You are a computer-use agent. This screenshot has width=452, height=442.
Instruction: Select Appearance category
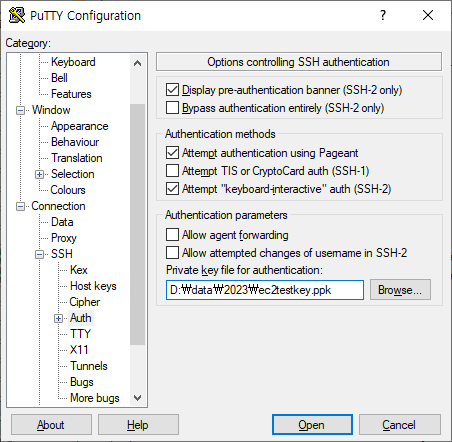pyautogui.click(x=80, y=126)
